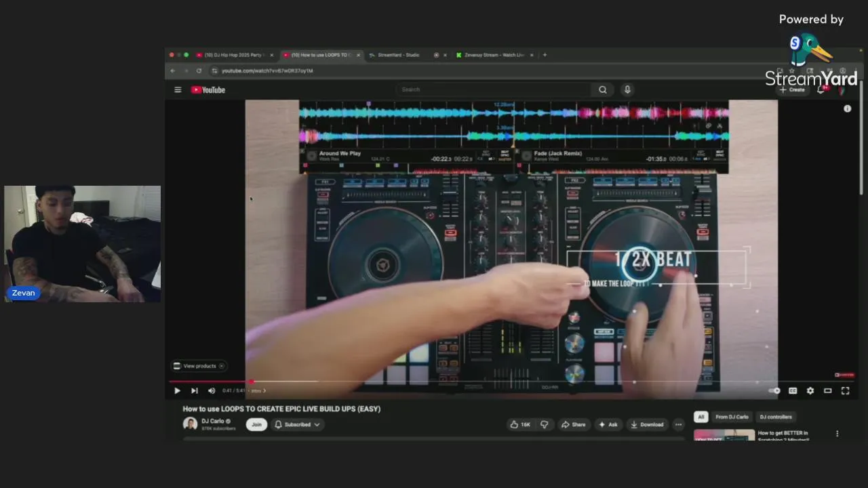The image size is (868, 488).
Task: Click the search magnifier button
Action: point(602,89)
